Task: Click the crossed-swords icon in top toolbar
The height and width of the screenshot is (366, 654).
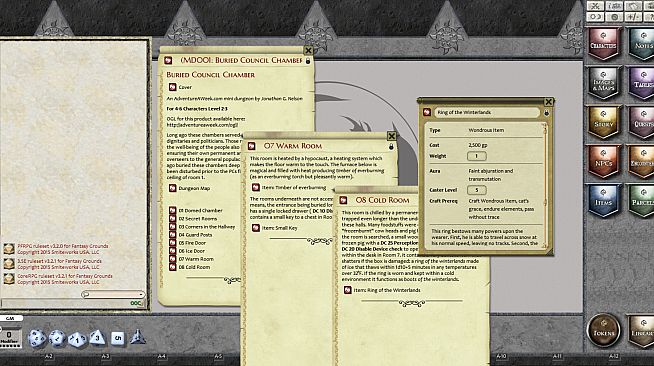Action: click(595, 6)
